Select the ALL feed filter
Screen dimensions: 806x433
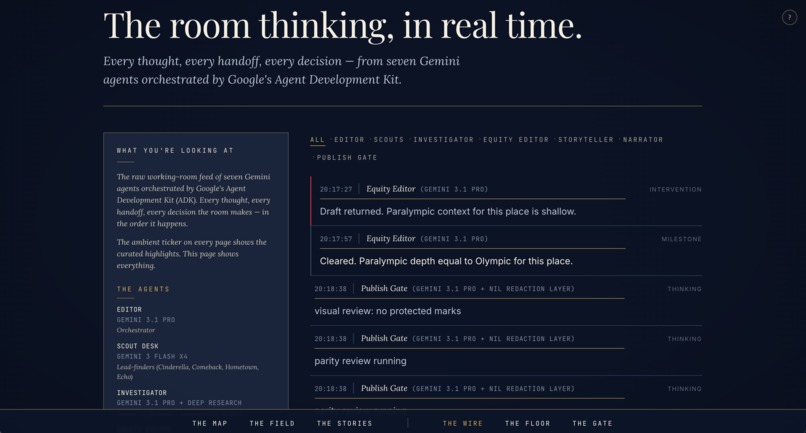point(317,139)
